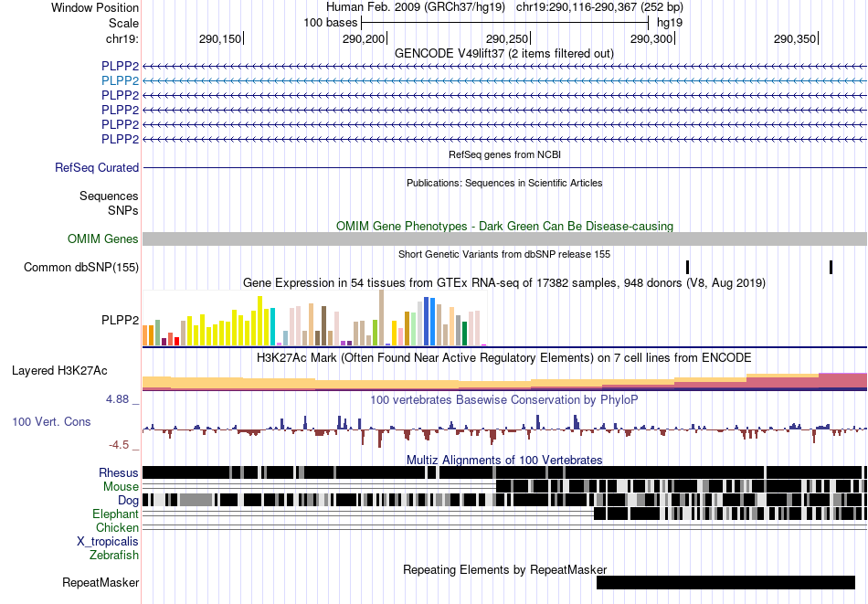
Task: Open the GTEx Gene Expression track title
Action: 504,283
